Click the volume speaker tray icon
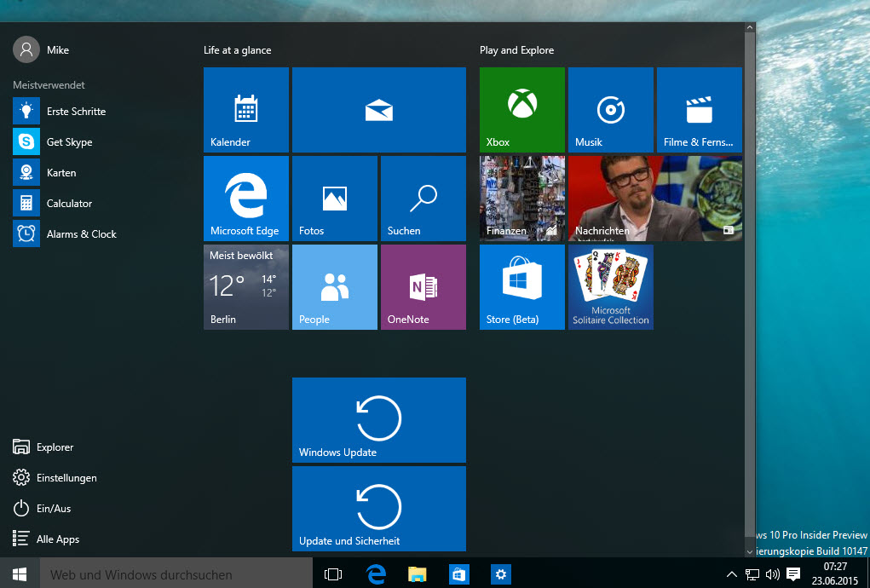870x588 pixels. pos(772,574)
